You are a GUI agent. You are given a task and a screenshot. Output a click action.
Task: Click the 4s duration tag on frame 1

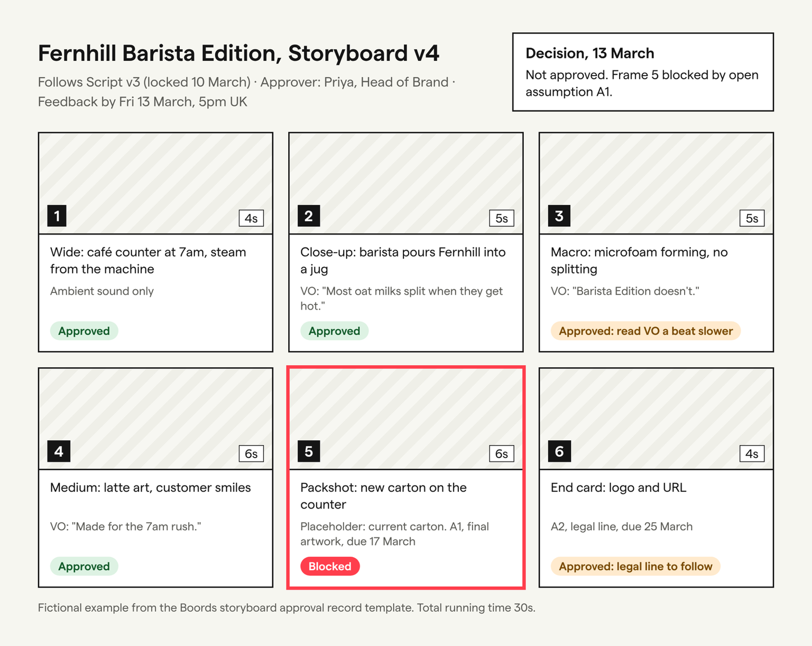click(x=251, y=218)
